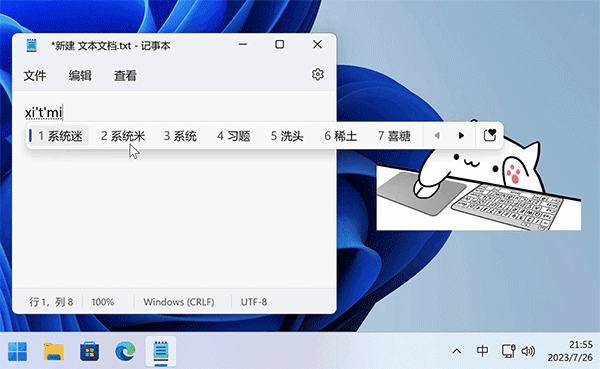Click the Bongo Cat overlay image
Screen dimensions: 600x369
(x=479, y=176)
